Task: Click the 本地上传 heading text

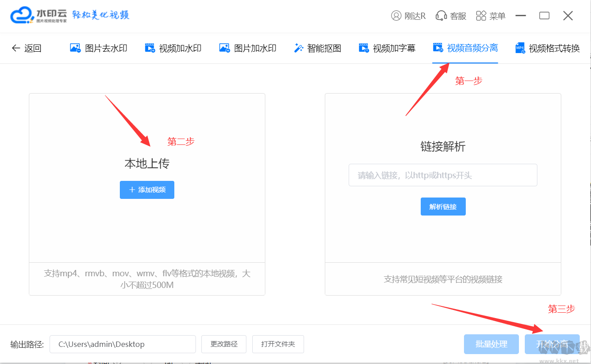Action: click(x=147, y=163)
